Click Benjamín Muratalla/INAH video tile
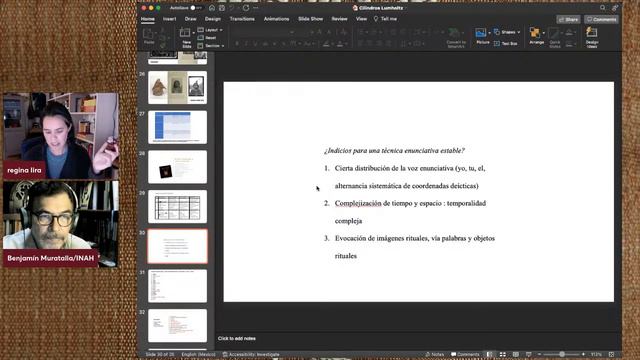This screenshot has width=640, height=360. pyautogui.click(x=61, y=224)
